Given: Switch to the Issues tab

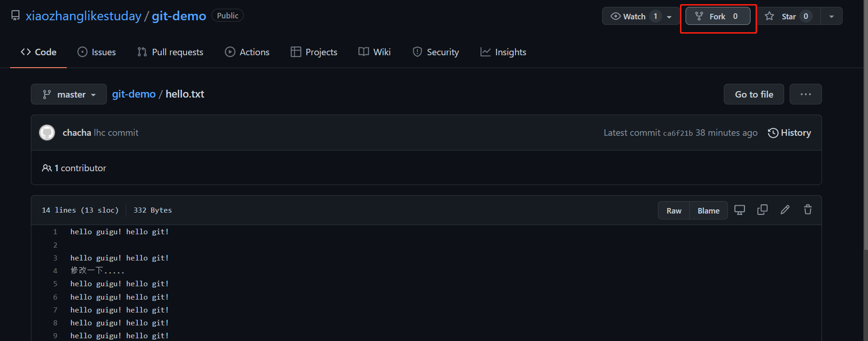Looking at the screenshot, I should pyautogui.click(x=97, y=52).
